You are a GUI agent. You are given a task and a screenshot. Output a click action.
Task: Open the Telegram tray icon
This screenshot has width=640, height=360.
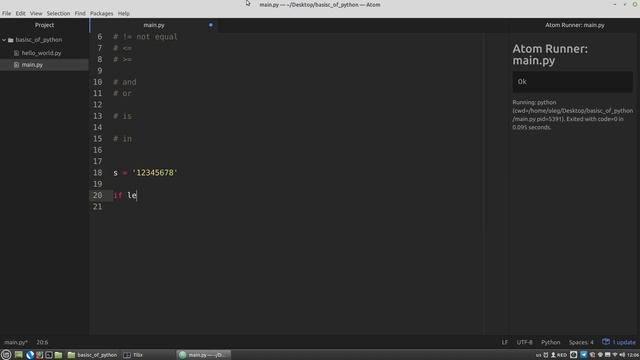584,355
